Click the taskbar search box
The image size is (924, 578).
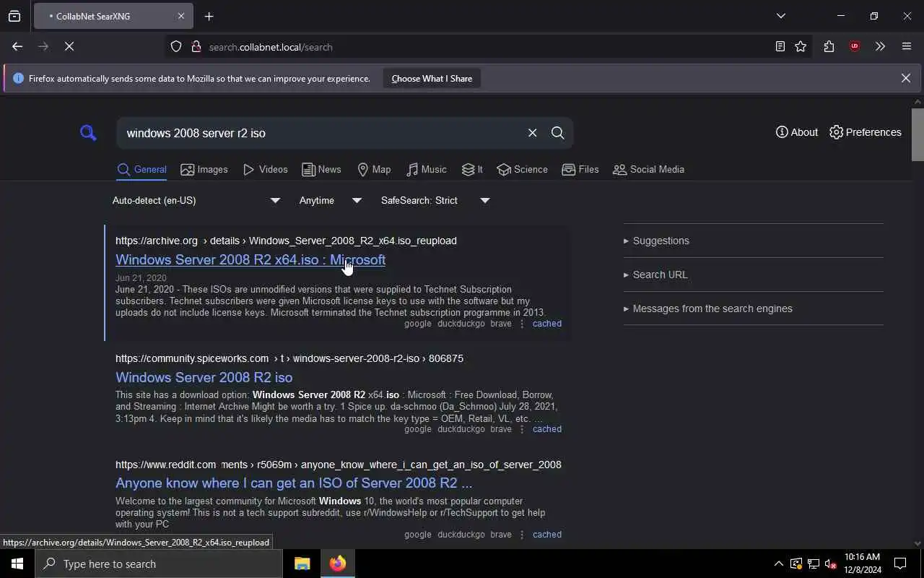pos(159,564)
